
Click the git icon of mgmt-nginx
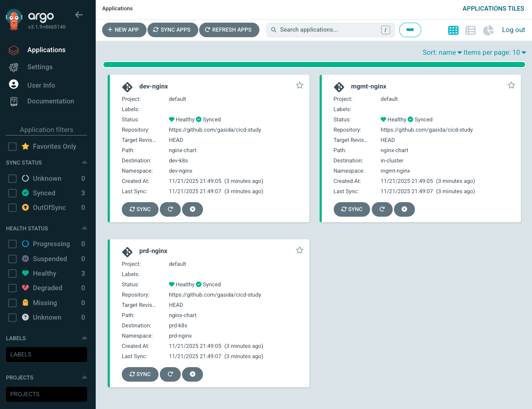point(339,87)
